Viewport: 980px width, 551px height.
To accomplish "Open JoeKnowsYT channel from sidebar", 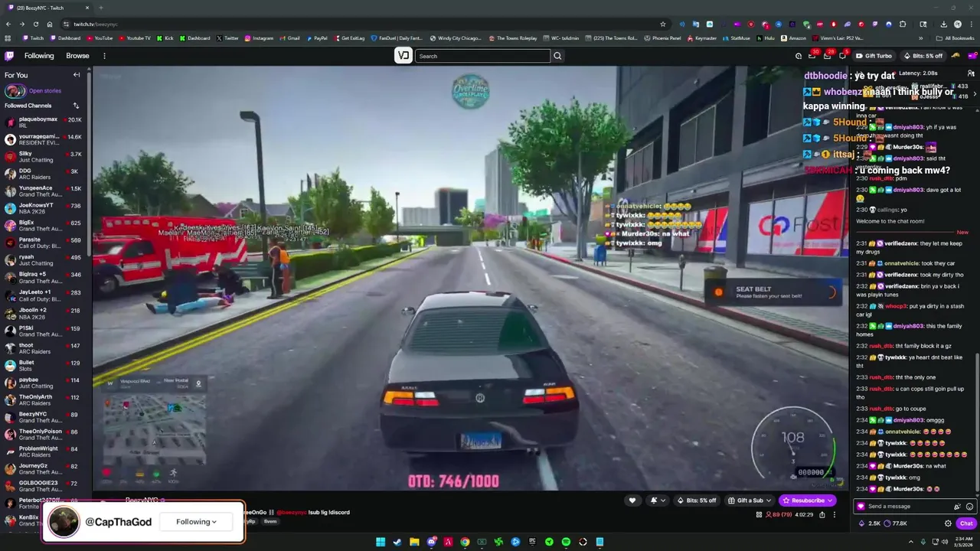I will (x=44, y=208).
